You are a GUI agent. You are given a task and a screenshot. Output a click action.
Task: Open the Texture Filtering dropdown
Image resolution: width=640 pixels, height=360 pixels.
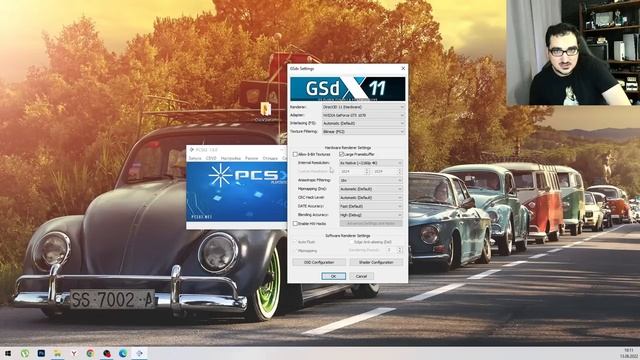(x=363, y=132)
